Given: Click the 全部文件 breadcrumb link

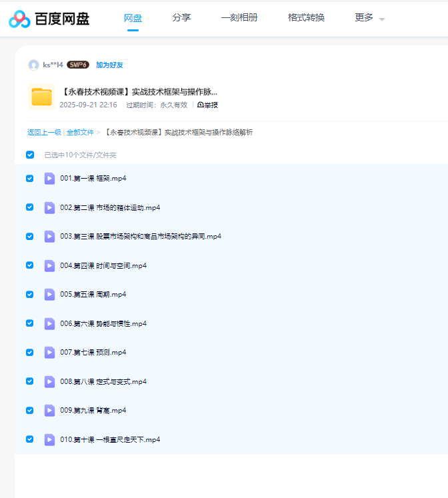Looking at the screenshot, I should 80,132.
